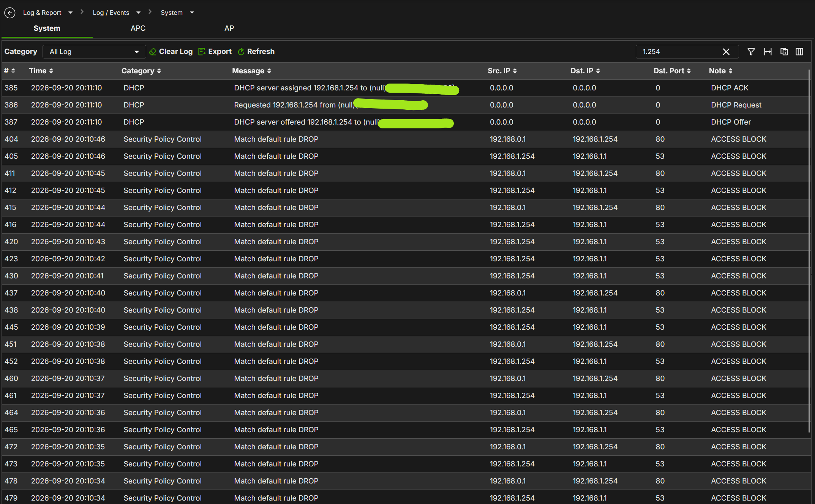Select the DHCP Request note in row 386
The image size is (815, 504).
point(736,105)
